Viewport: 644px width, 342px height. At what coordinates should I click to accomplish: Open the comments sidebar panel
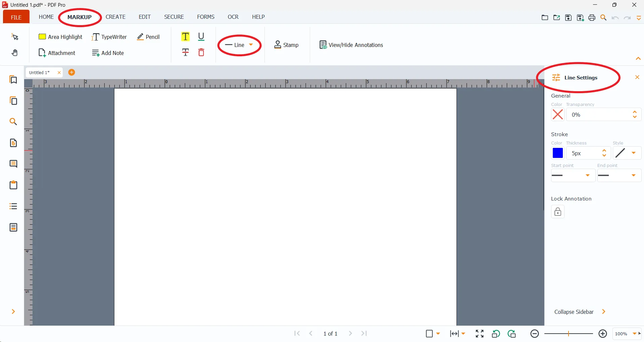[13, 164]
